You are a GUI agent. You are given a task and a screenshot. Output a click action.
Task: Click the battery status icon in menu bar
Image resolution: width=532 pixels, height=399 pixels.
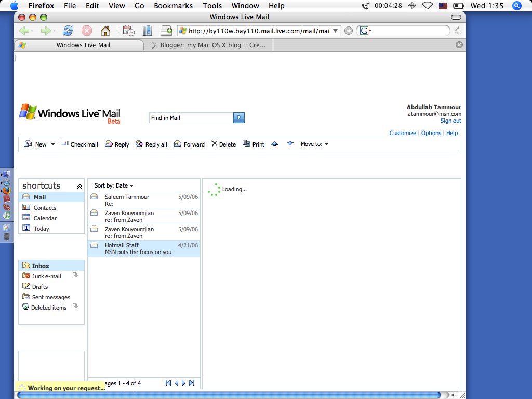(459, 6)
